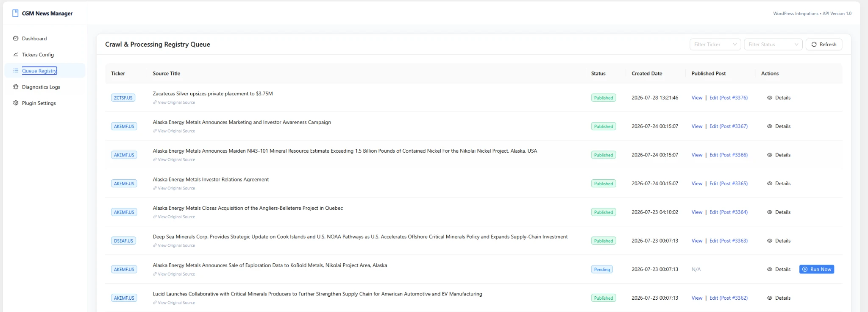
Task: Open the Filter Status dropdown
Action: click(x=773, y=45)
